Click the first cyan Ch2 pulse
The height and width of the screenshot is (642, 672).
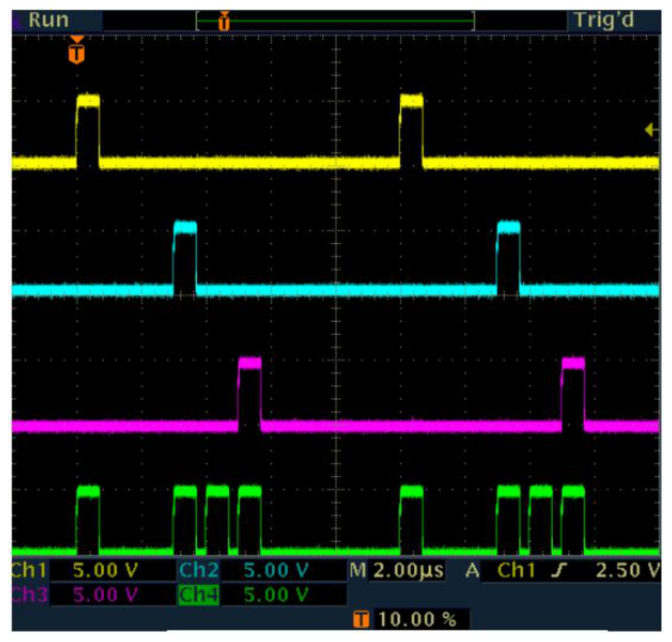(x=185, y=258)
